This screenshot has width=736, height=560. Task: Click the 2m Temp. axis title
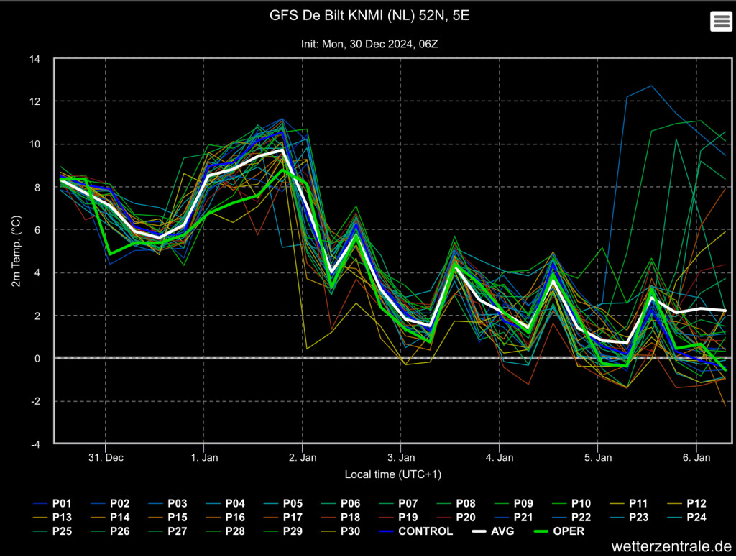click(x=16, y=251)
